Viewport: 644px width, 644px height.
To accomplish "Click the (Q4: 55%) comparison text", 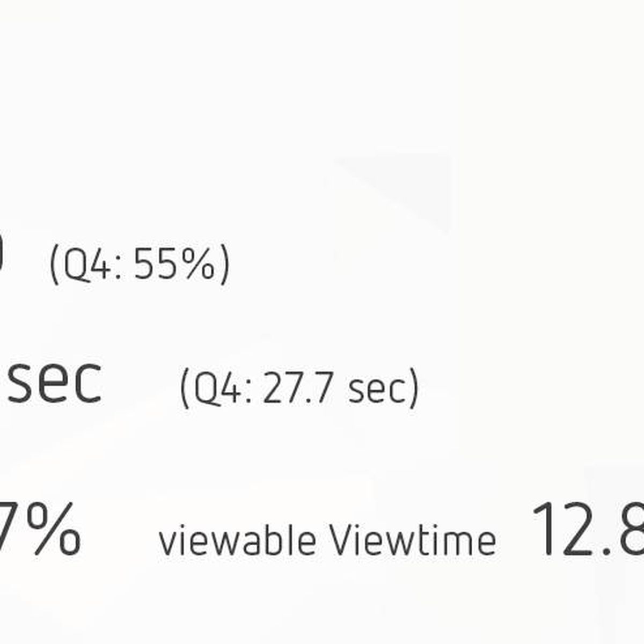I will click(x=139, y=265).
